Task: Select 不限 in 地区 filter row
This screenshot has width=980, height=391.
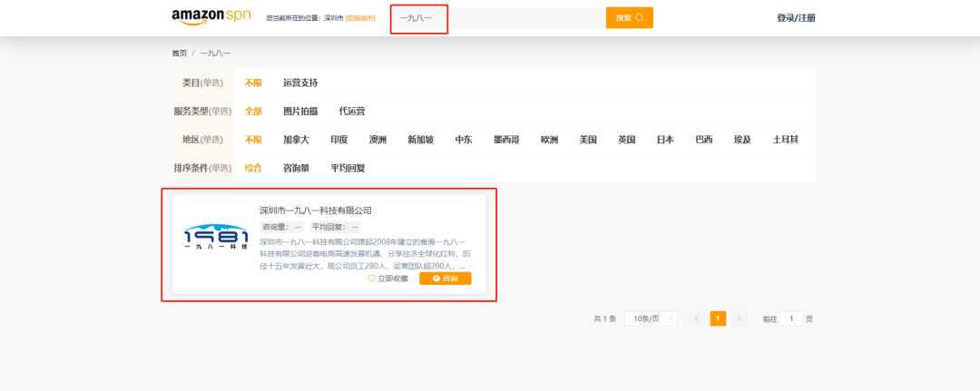Action: pos(253,140)
